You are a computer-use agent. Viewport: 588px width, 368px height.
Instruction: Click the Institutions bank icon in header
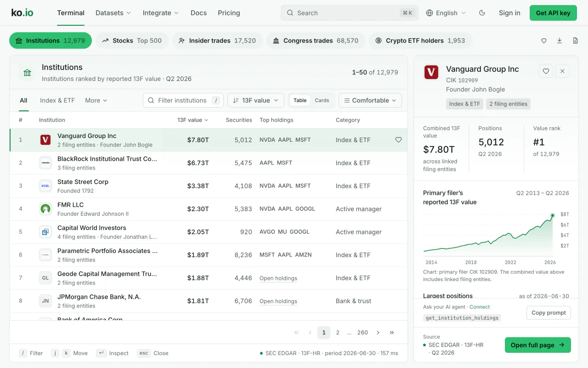[27, 72]
